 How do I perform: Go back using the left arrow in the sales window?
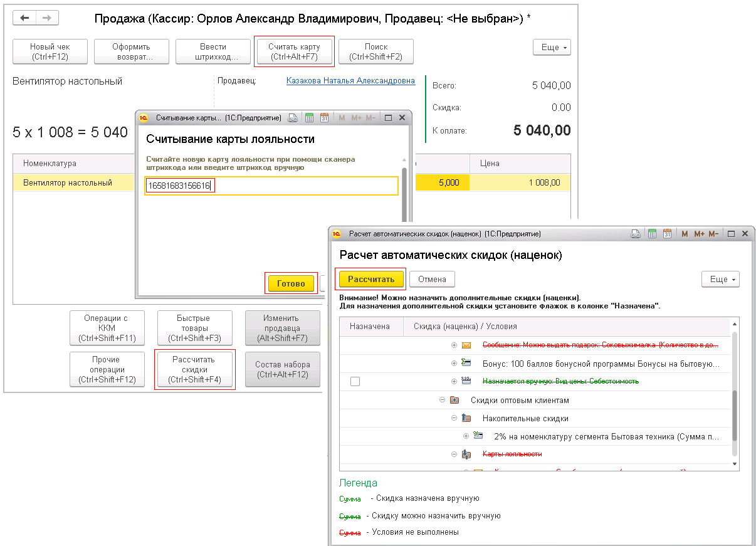(x=24, y=18)
